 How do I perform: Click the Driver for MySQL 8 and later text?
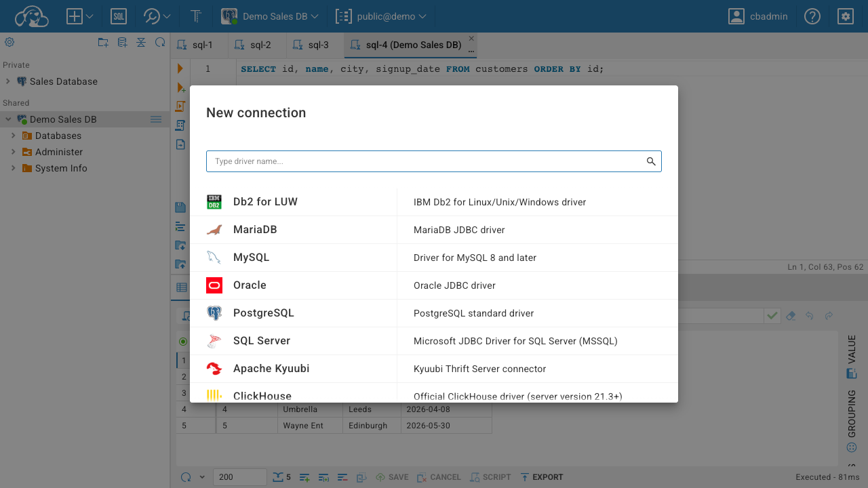[475, 258]
